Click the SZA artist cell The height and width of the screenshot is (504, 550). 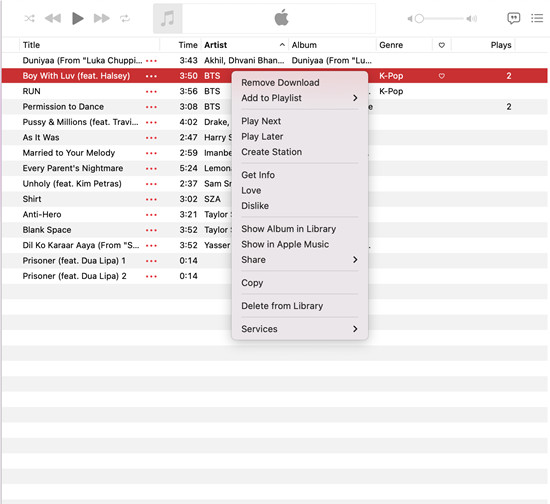212,199
